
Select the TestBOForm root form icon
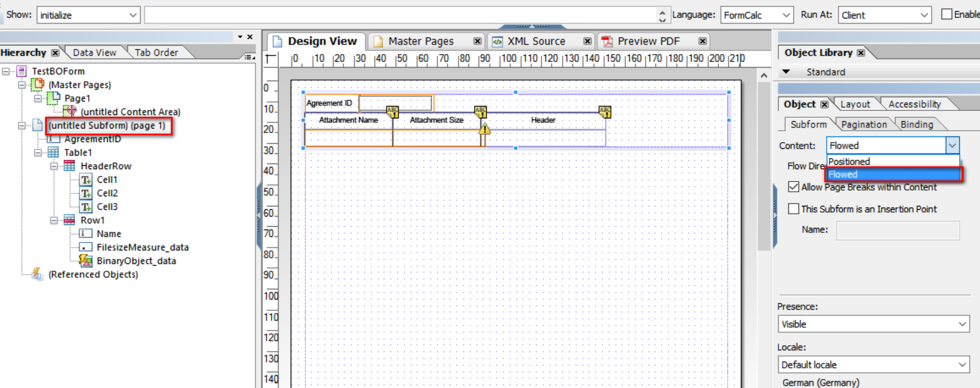point(22,71)
